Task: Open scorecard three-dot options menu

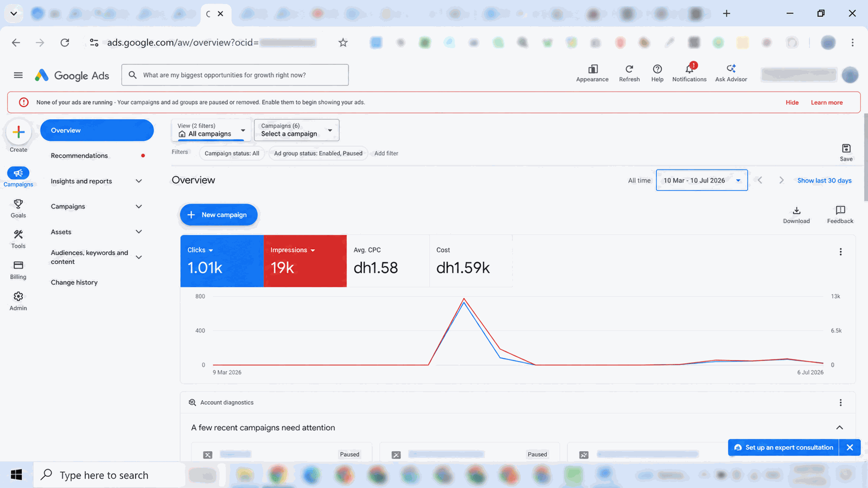Action: pos(841,252)
